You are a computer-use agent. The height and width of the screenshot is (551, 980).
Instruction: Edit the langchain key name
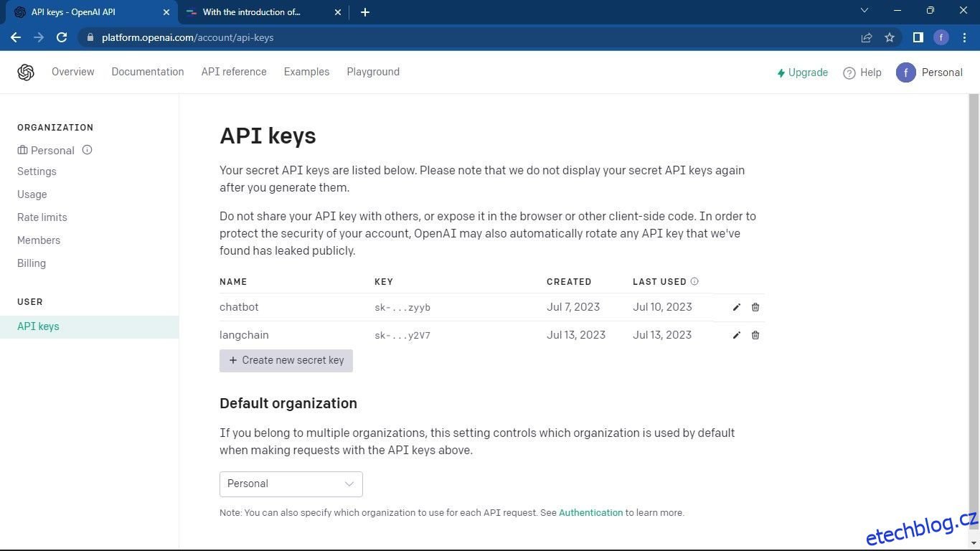(736, 335)
